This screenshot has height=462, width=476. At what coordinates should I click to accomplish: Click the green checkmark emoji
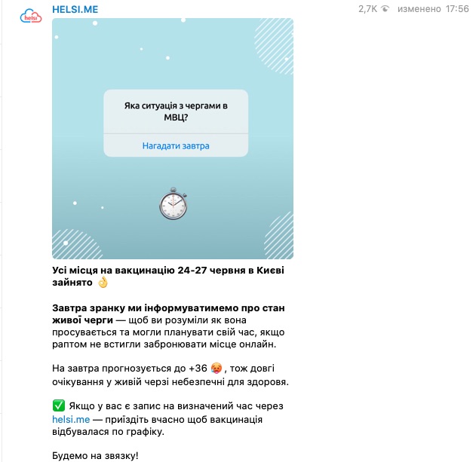[59, 405]
